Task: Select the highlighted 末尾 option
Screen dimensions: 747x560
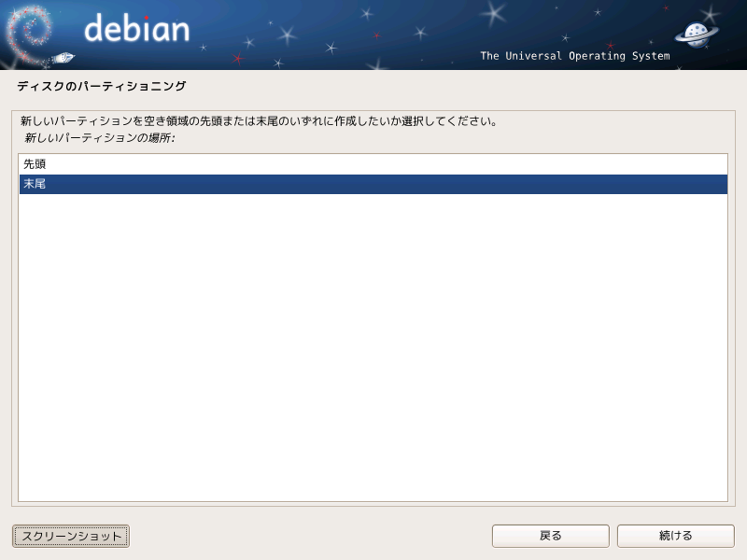Action: click(x=373, y=184)
